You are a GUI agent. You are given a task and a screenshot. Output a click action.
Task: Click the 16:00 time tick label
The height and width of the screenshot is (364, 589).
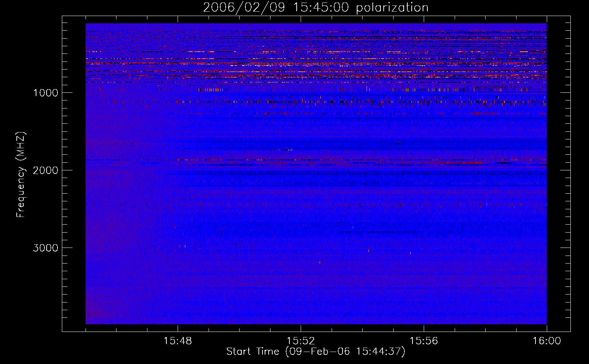547,341
